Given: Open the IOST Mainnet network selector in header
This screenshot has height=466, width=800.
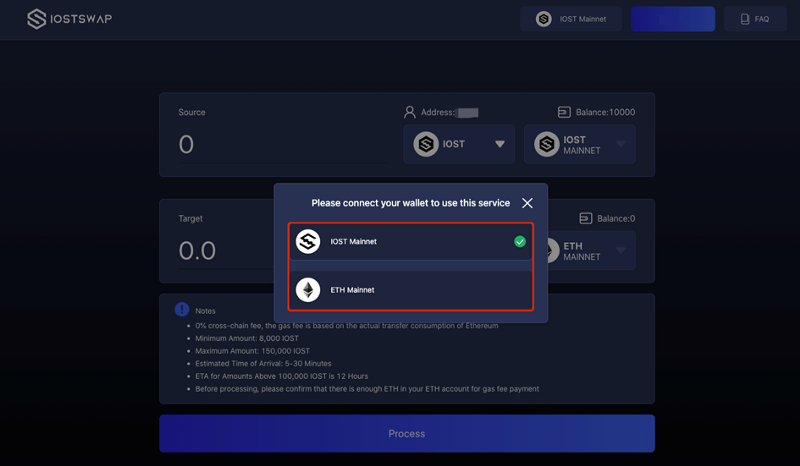Looking at the screenshot, I should tap(571, 19).
